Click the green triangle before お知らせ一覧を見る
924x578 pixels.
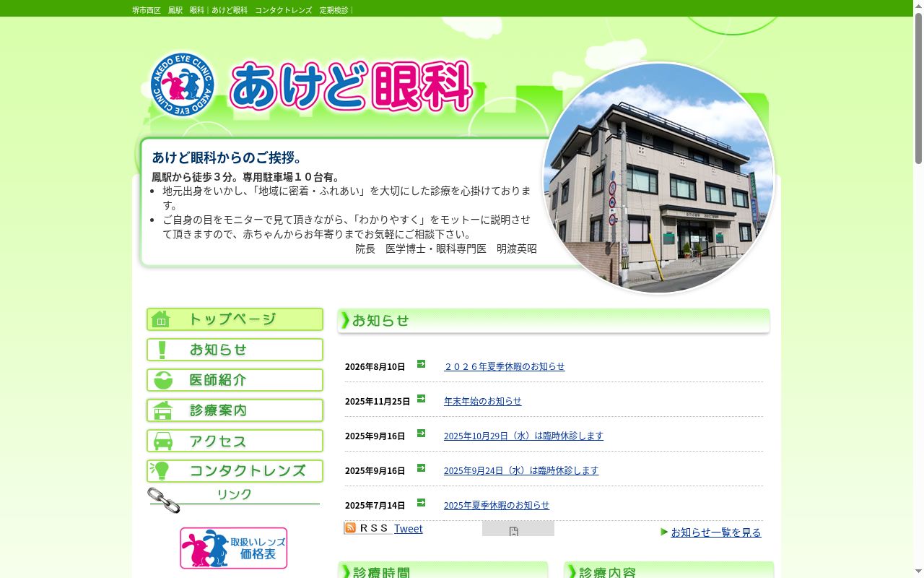[664, 532]
